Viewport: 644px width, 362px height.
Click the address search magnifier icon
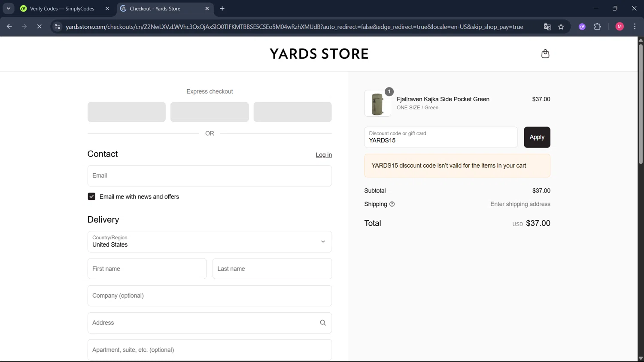(x=323, y=323)
